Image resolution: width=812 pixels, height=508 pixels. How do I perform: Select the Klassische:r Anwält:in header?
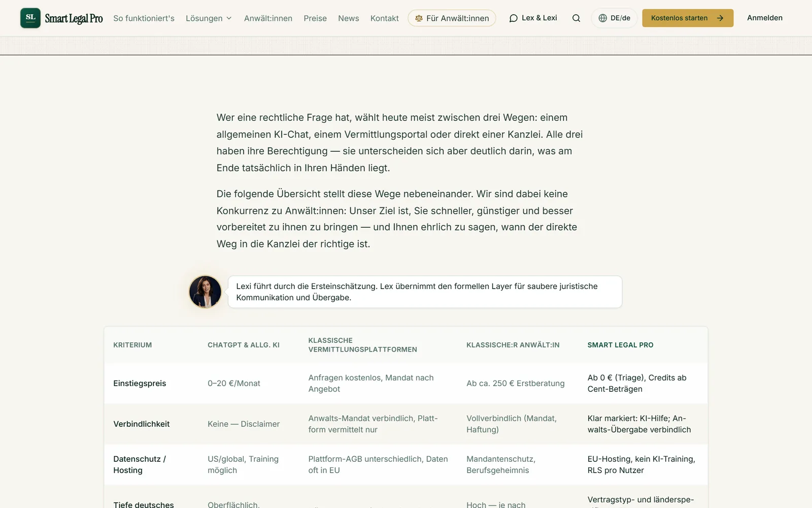[x=513, y=345]
